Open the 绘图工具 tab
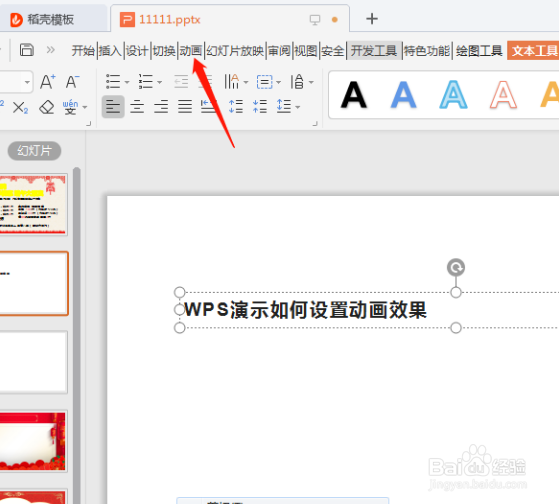559x504 pixels. tap(479, 51)
